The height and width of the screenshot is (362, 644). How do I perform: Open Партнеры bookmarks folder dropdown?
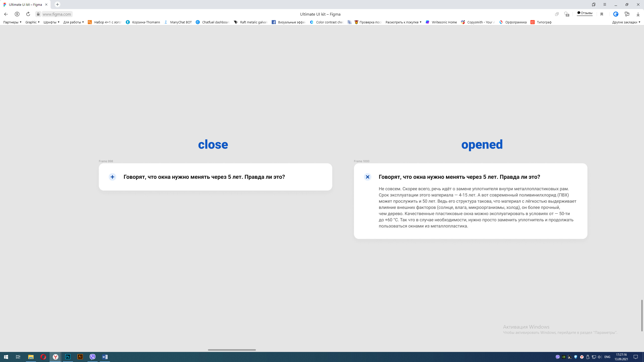point(12,22)
